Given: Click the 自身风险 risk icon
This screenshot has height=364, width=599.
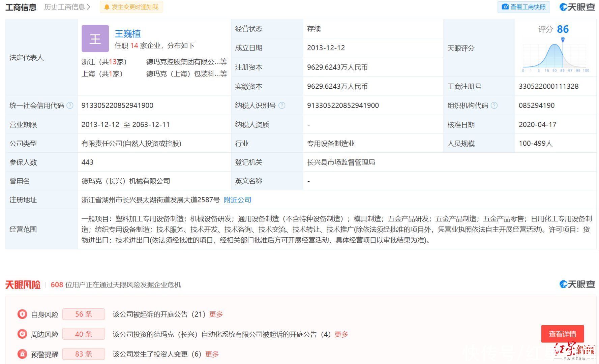Looking at the screenshot, I should coord(22,314).
